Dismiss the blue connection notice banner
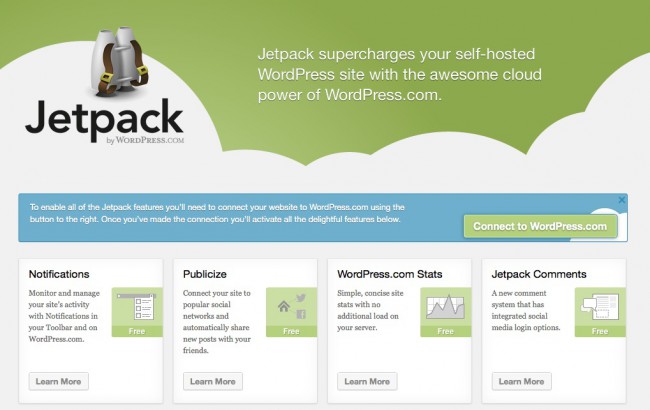 [621, 200]
